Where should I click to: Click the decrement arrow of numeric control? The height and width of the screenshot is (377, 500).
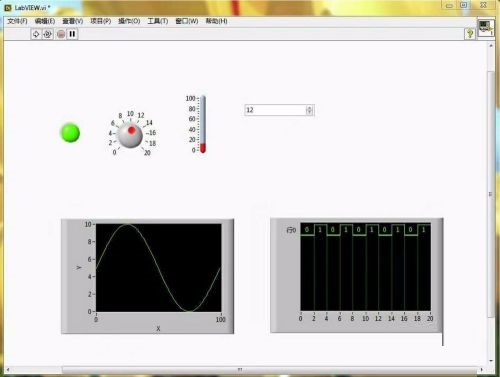[310, 112]
